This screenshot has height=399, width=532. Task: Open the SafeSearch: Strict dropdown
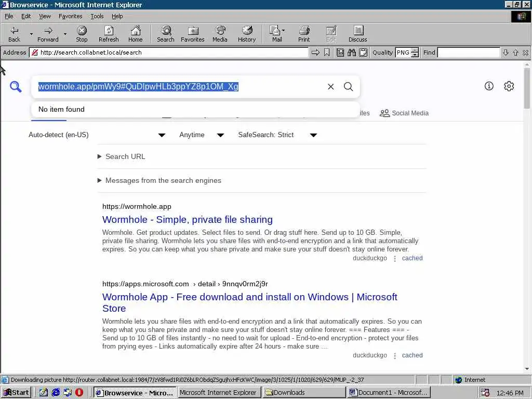tap(277, 135)
